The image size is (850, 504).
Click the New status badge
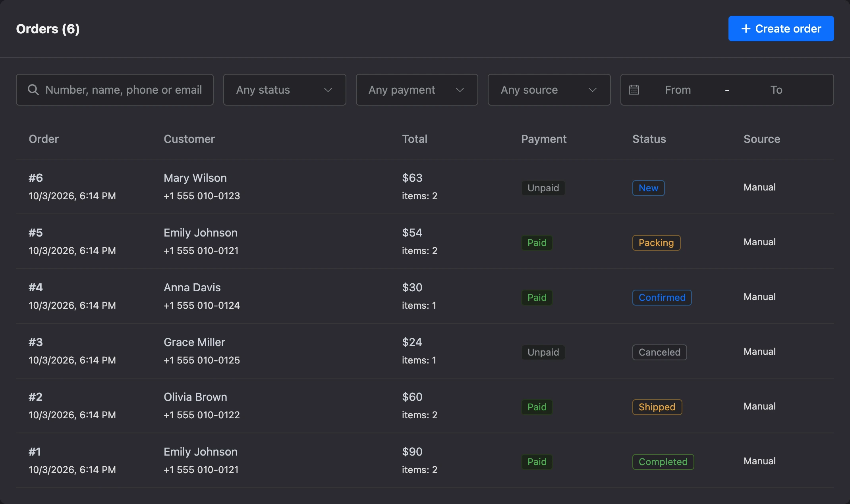(648, 188)
